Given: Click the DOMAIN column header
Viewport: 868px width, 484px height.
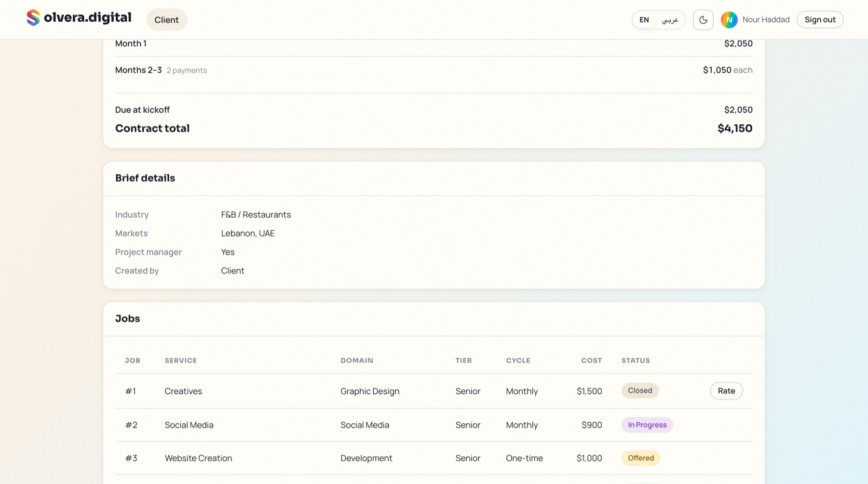Looking at the screenshot, I should (357, 360).
